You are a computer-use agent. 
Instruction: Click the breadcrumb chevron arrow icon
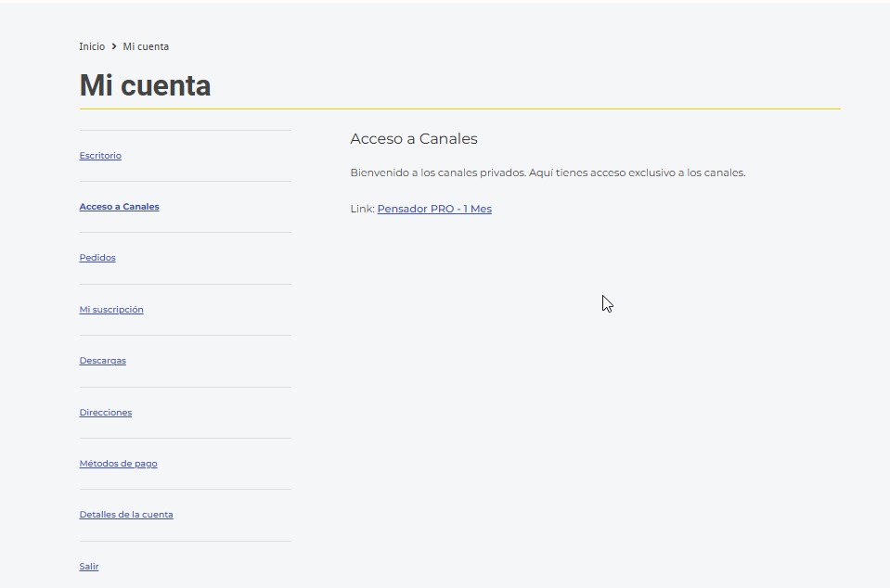[x=114, y=46]
